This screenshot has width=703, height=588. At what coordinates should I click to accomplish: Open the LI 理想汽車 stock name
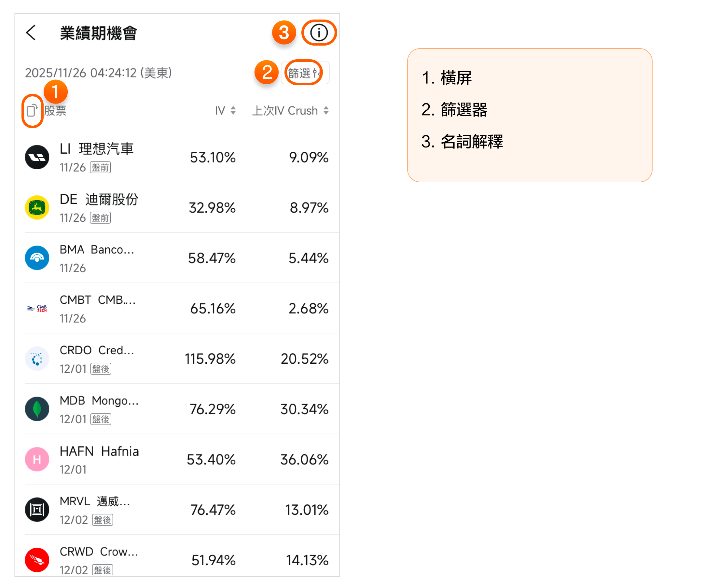point(97,149)
